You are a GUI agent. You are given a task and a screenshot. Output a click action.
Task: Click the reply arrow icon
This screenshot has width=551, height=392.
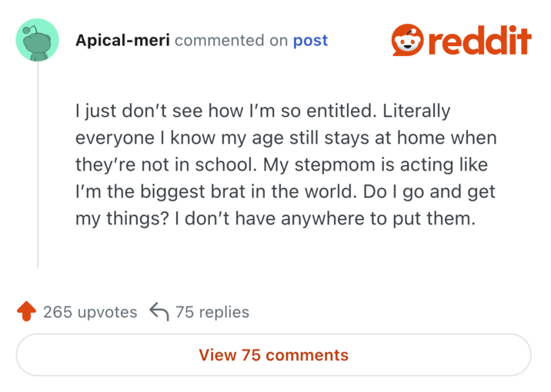159,311
